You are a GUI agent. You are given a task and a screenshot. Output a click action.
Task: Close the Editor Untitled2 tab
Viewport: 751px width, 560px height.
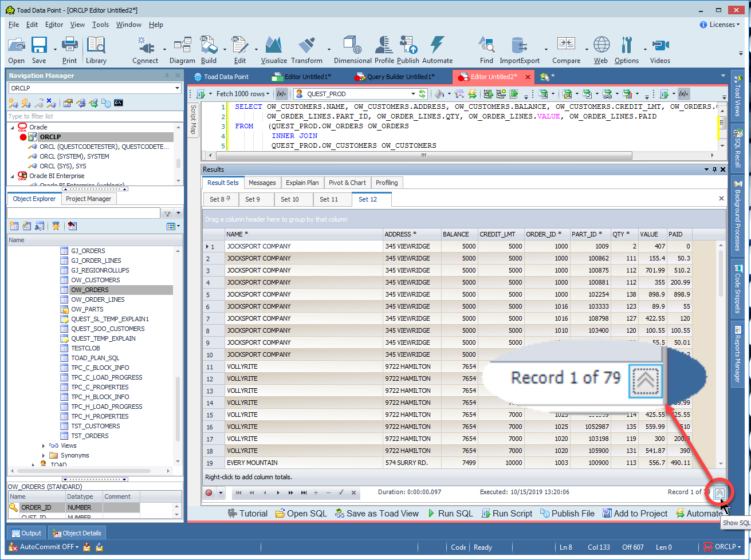pos(528,77)
